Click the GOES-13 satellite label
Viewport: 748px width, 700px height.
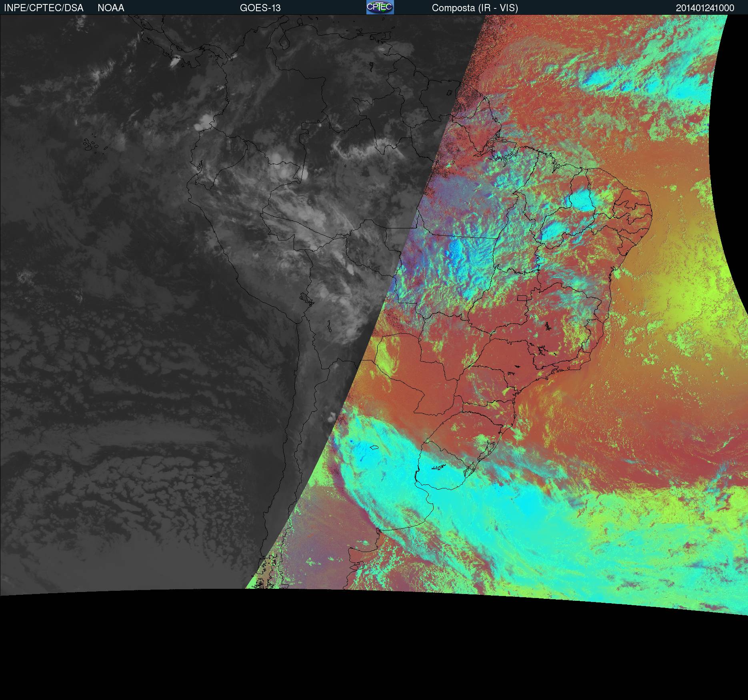(x=260, y=8)
